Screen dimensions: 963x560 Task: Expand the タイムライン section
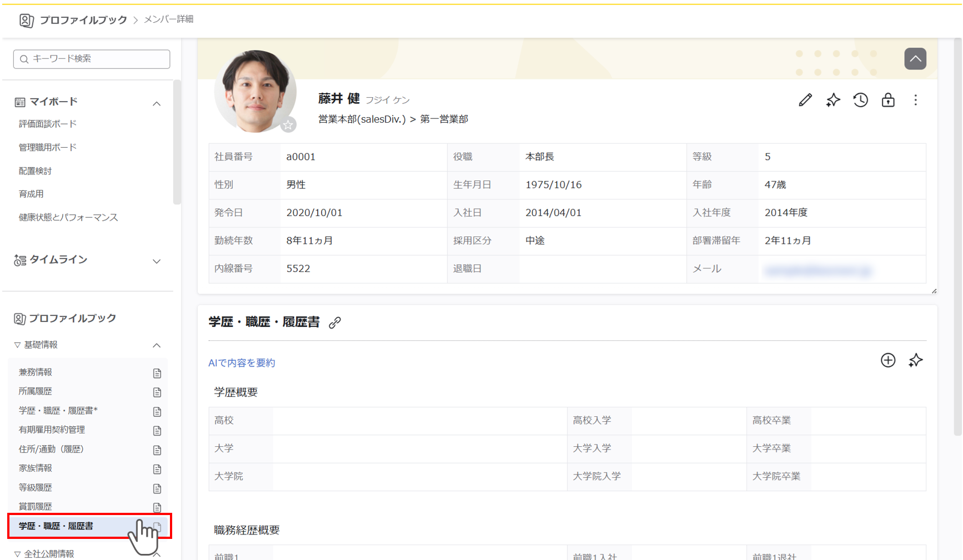click(157, 261)
